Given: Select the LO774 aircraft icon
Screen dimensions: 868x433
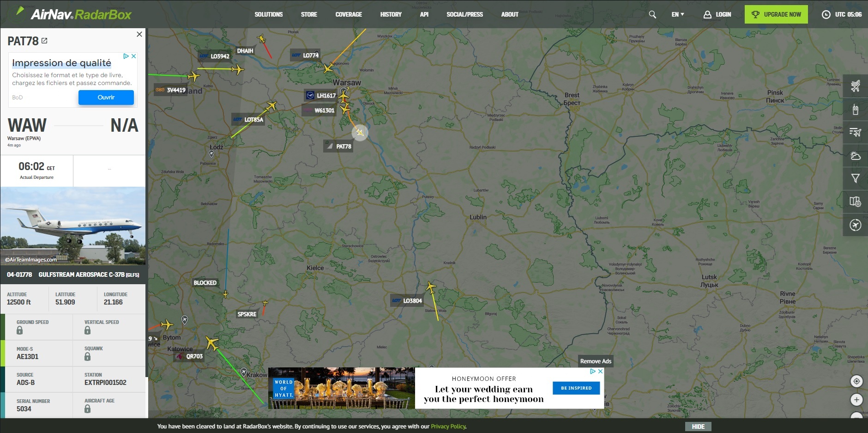Looking at the screenshot, I should click(x=328, y=68).
